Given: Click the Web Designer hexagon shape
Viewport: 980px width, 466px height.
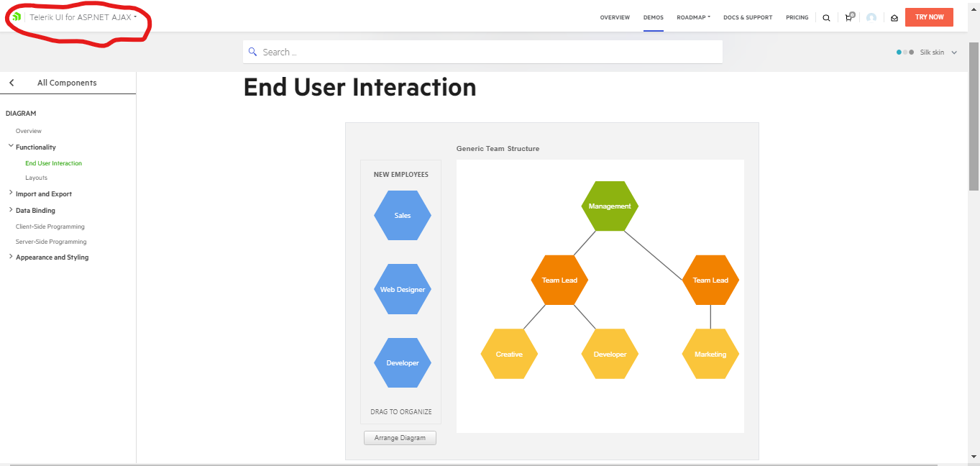Looking at the screenshot, I should tap(403, 289).
